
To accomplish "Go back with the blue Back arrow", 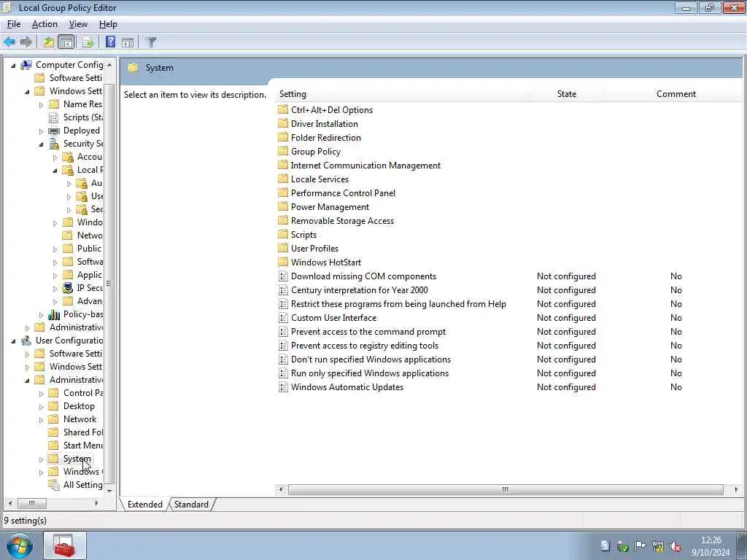I will pyautogui.click(x=9, y=42).
